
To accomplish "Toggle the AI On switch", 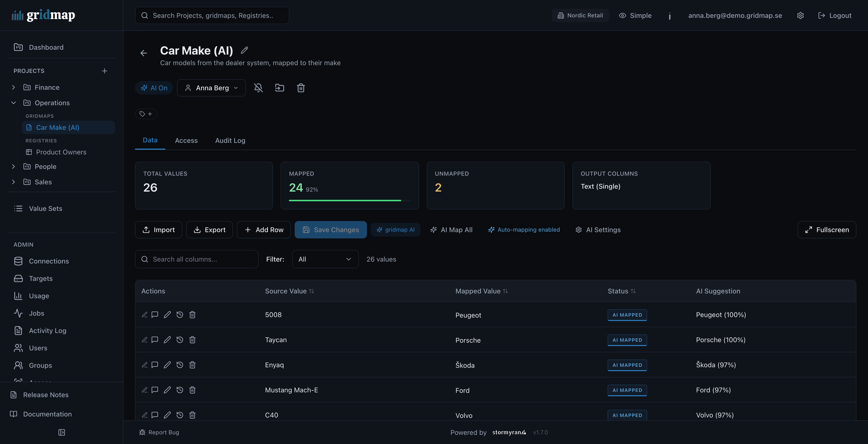I will 154,88.
